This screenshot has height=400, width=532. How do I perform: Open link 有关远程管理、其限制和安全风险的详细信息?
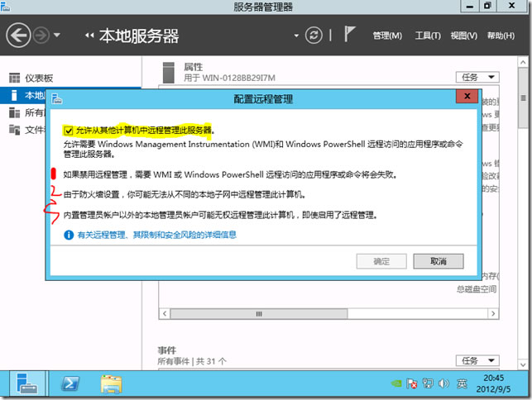click(x=157, y=235)
